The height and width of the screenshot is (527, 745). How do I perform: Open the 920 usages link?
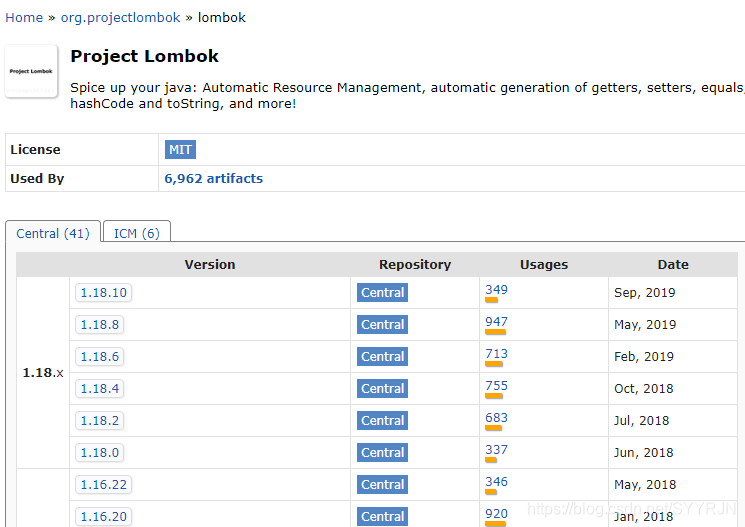tap(496, 514)
